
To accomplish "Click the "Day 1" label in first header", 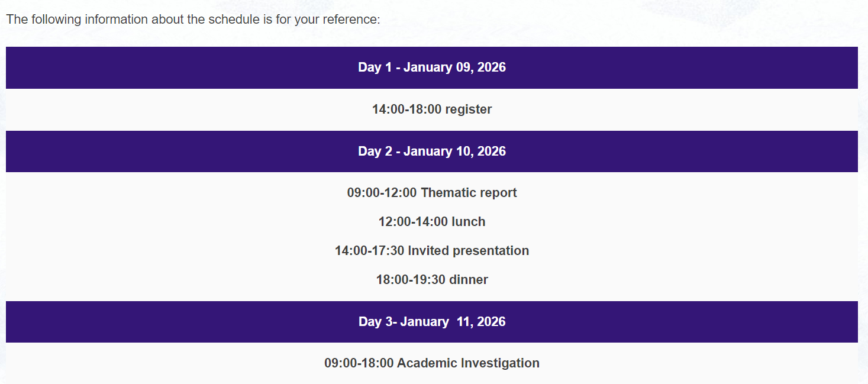I will [375, 67].
